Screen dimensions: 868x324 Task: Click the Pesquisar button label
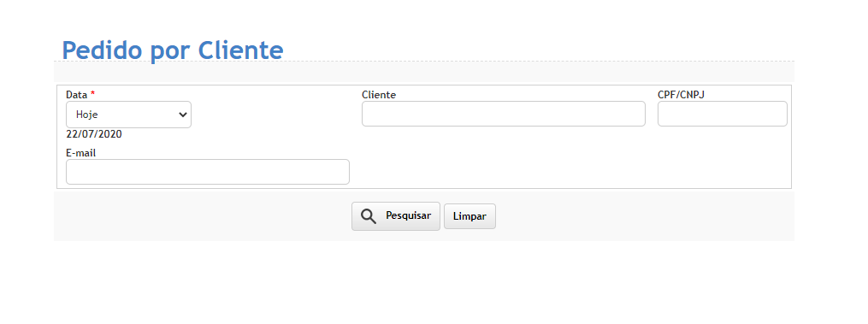pos(408,215)
